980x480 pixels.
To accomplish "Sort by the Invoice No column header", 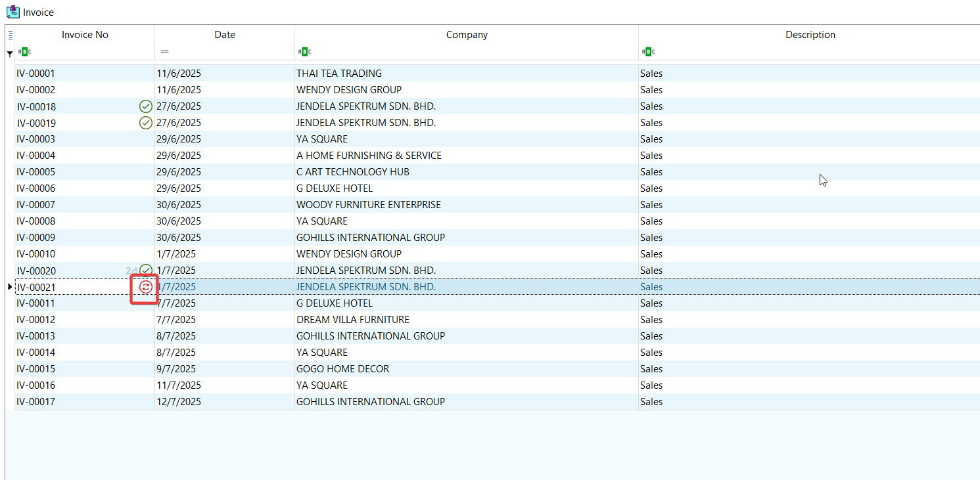I will (x=85, y=35).
